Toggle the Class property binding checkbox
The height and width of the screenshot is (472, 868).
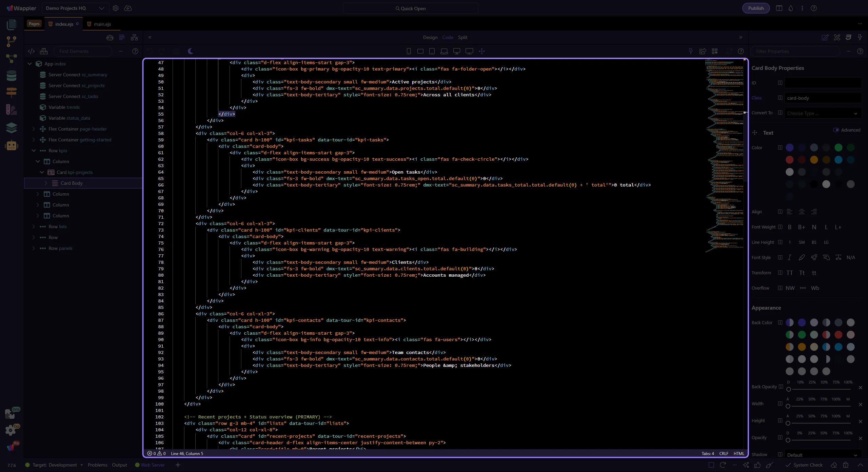780,98
